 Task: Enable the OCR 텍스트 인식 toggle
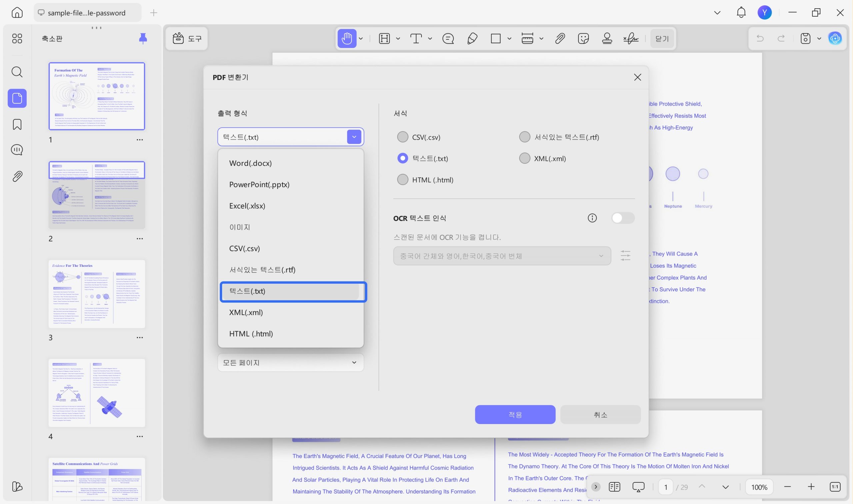[x=622, y=218]
